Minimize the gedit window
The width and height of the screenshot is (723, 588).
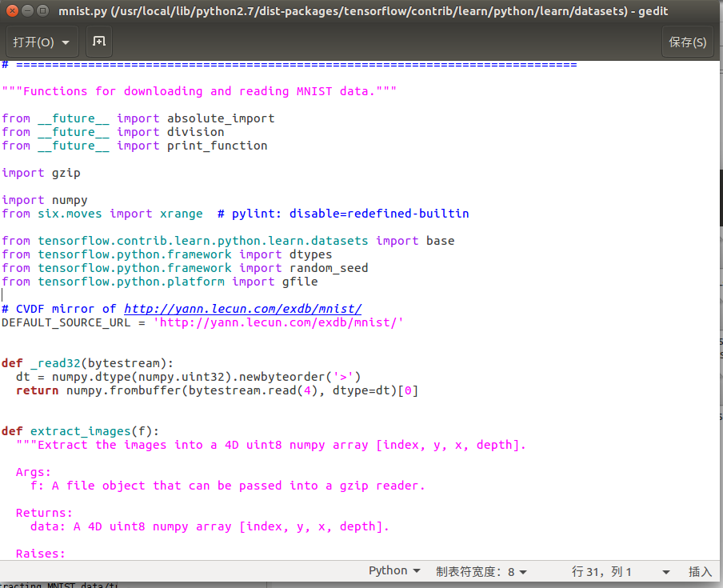click(x=28, y=10)
